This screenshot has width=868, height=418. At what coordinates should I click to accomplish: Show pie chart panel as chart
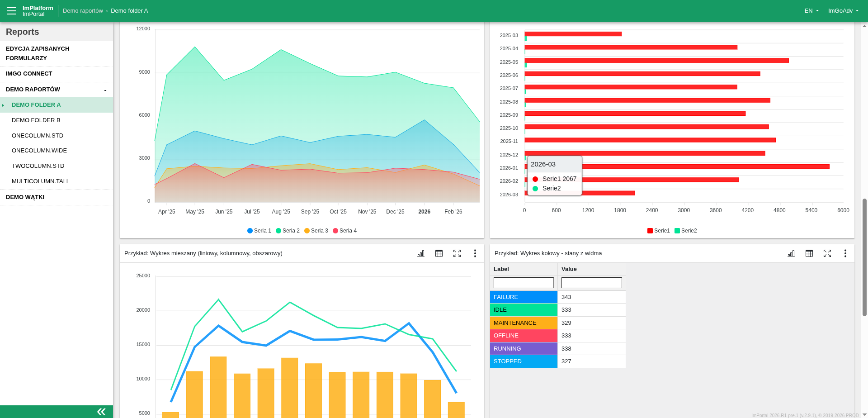point(791,253)
